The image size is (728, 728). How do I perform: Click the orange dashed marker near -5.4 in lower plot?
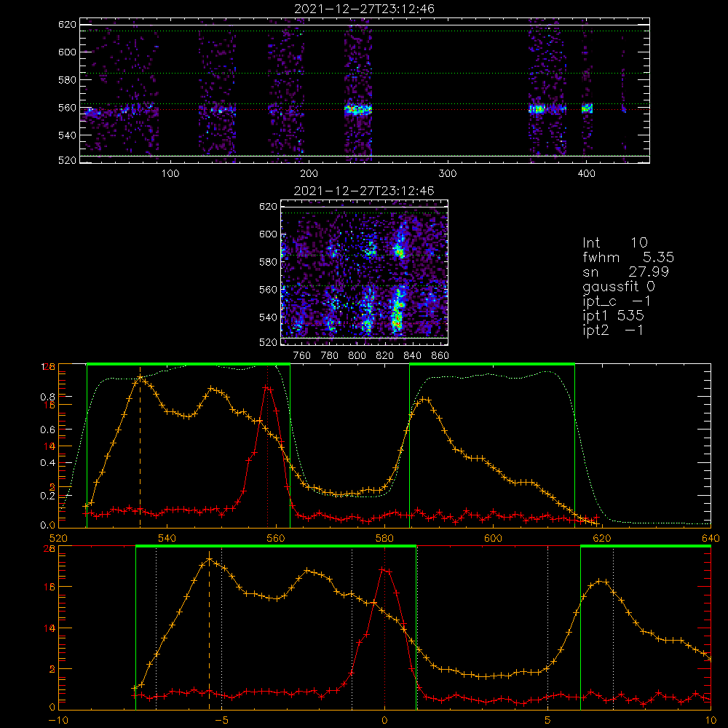210,631
